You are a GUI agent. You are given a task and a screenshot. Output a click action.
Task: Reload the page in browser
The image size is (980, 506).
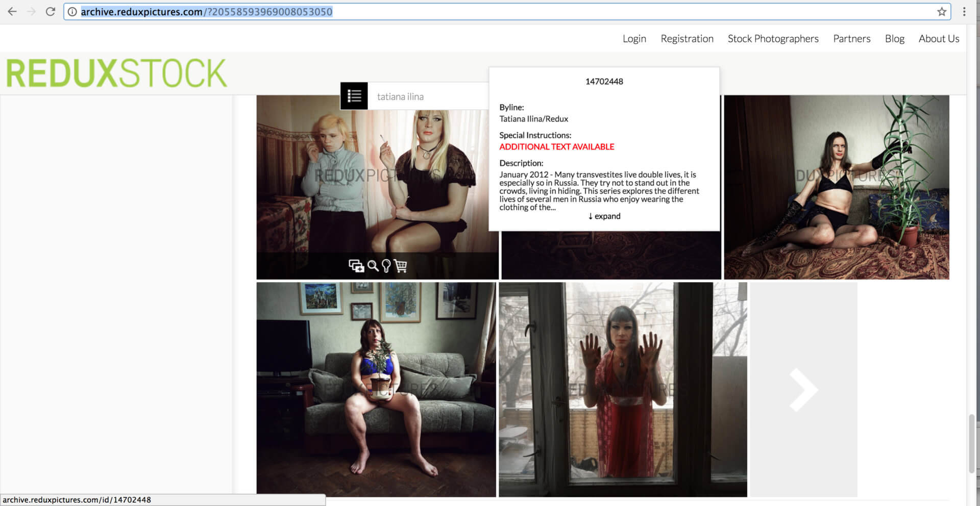pos(50,12)
